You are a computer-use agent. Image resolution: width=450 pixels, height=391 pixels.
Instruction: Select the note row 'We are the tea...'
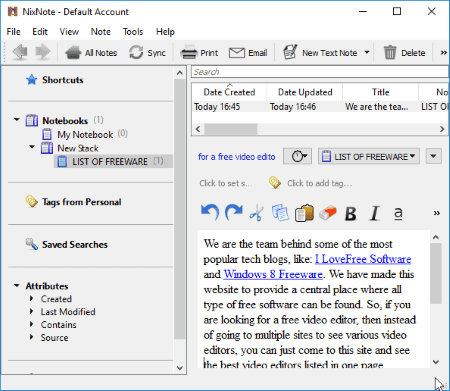(x=377, y=107)
